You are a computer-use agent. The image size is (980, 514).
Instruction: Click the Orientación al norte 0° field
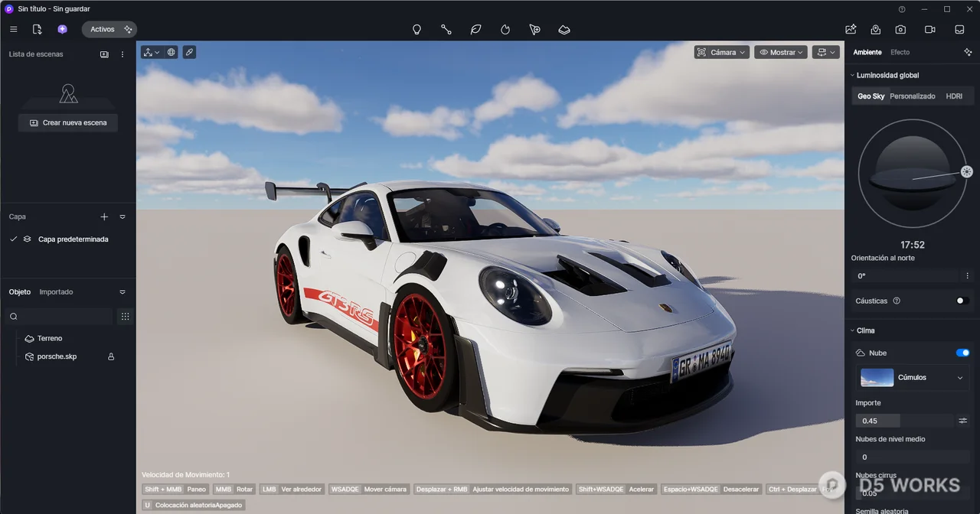point(905,275)
